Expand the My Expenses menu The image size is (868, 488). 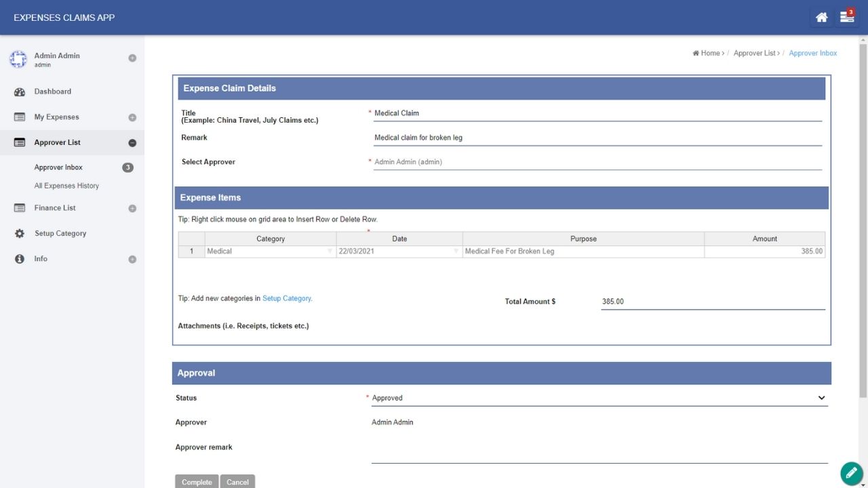click(x=132, y=118)
